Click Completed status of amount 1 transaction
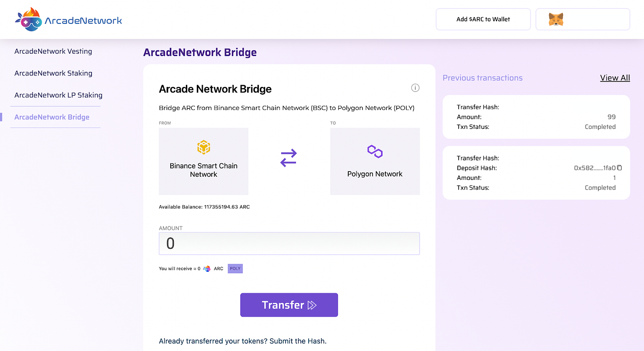This screenshot has height=351, width=644. (600, 188)
